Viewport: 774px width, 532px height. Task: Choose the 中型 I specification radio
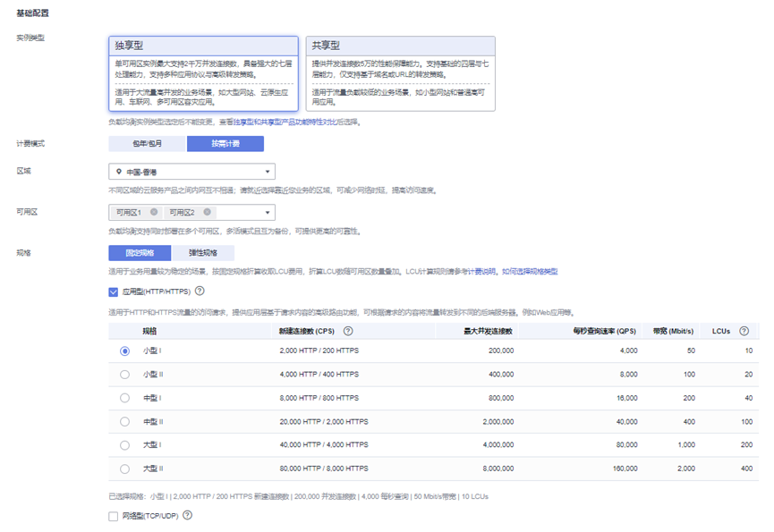[x=125, y=398]
